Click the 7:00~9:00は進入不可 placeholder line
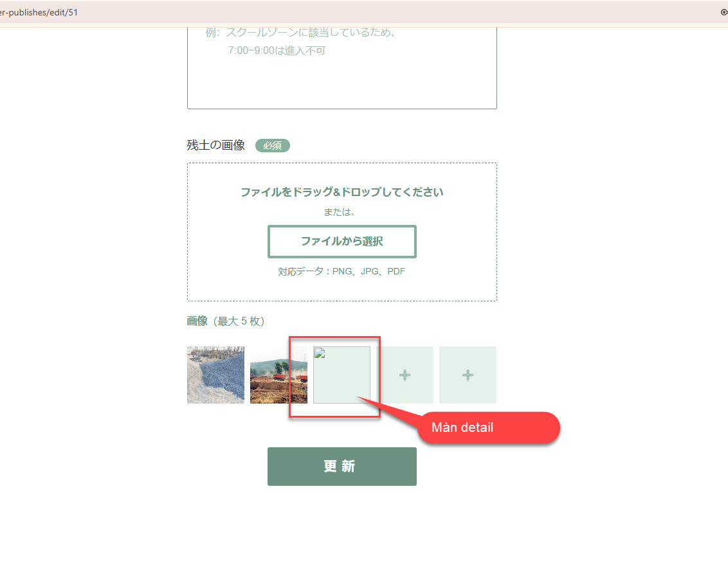 point(277,51)
